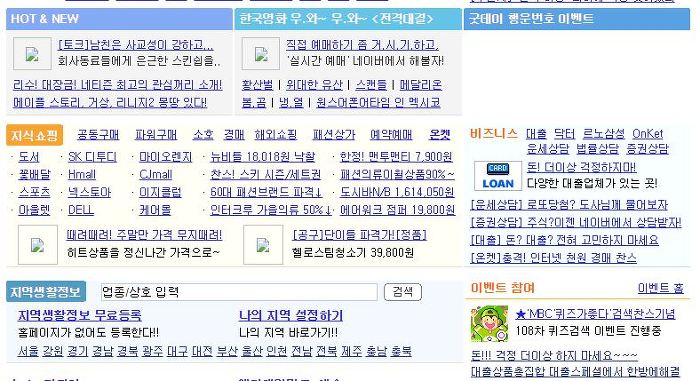Open the 뉴비틀 18,018원 낙찰 deal
Viewport: 700px width, 381px height.
pos(262,157)
